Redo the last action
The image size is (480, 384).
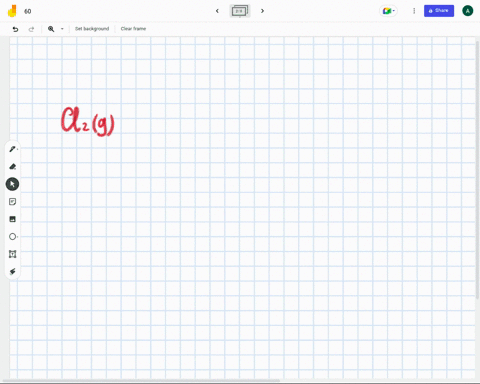pyautogui.click(x=31, y=29)
